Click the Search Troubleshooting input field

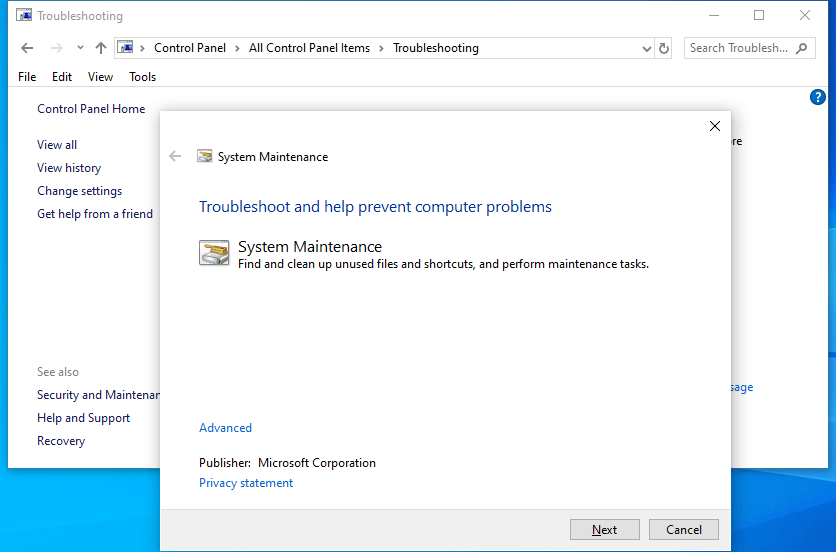(x=738, y=48)
